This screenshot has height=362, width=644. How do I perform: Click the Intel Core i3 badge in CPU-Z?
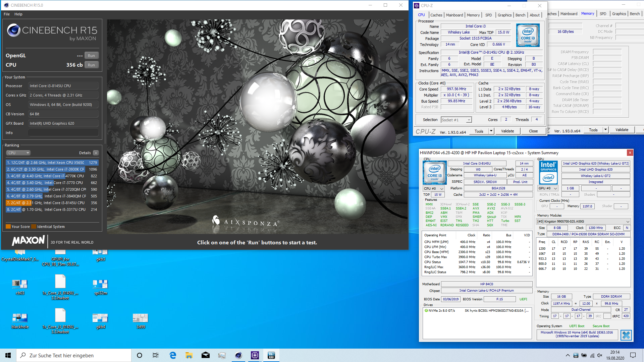[x=528, y=35]
